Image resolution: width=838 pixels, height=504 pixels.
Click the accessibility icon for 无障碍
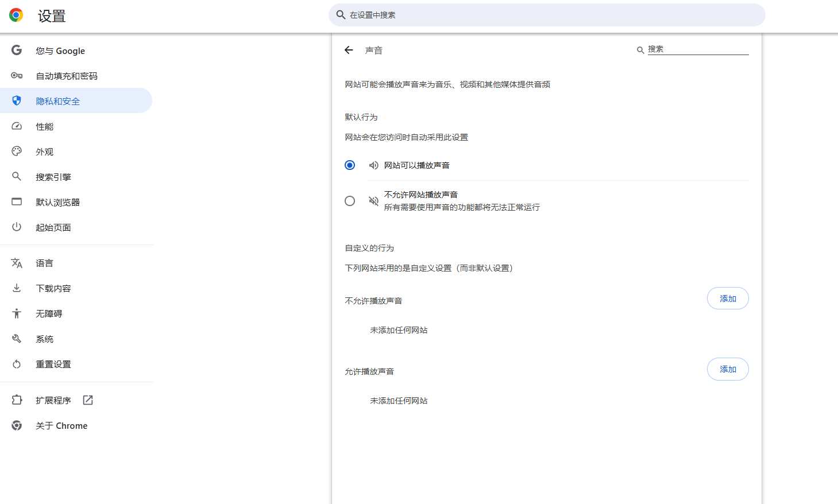pos(17,313)
